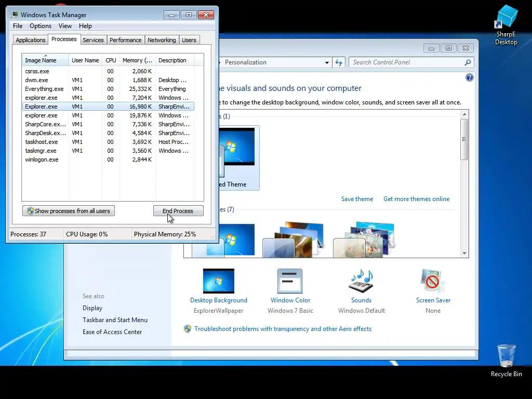The image size is (532, 399).
Task: Switch to the Networking tab
Action: click(x=162, y=40)
